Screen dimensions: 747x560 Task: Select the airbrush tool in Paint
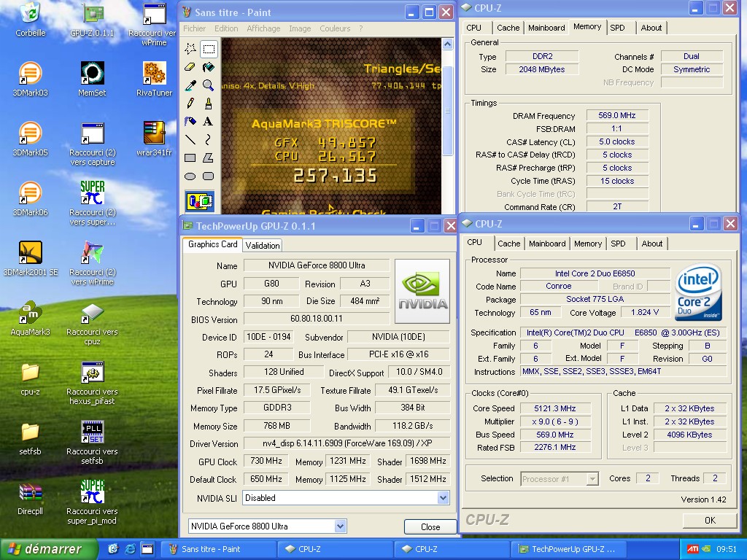pos(190,122)
